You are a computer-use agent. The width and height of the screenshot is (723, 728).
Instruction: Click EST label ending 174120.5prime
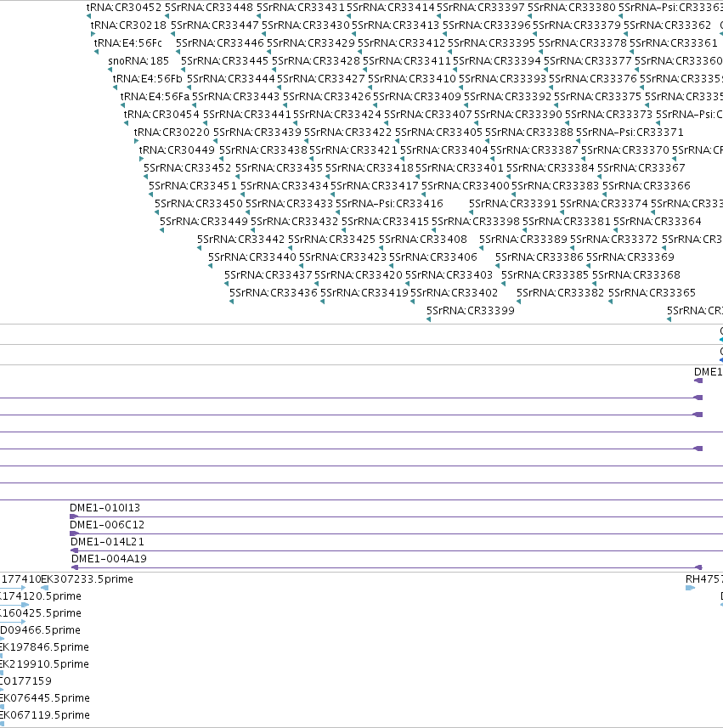(41, 596)
